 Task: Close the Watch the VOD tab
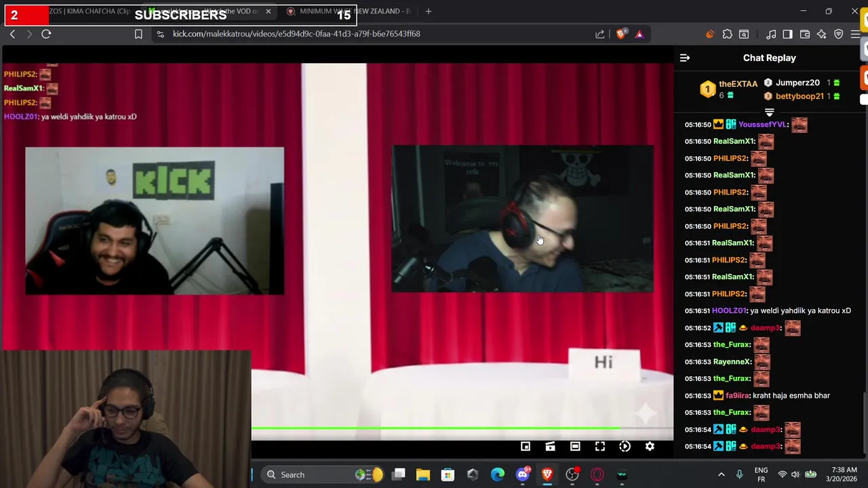coord(268,11)
